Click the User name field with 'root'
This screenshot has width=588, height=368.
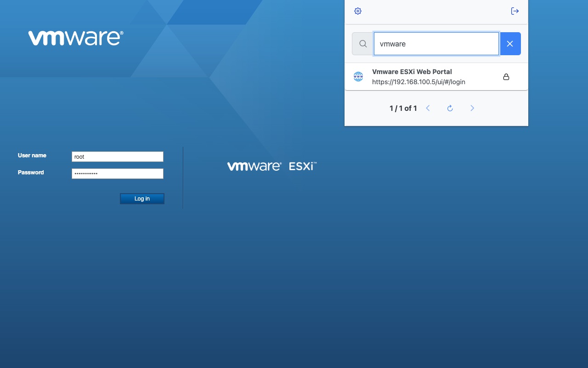118,157
